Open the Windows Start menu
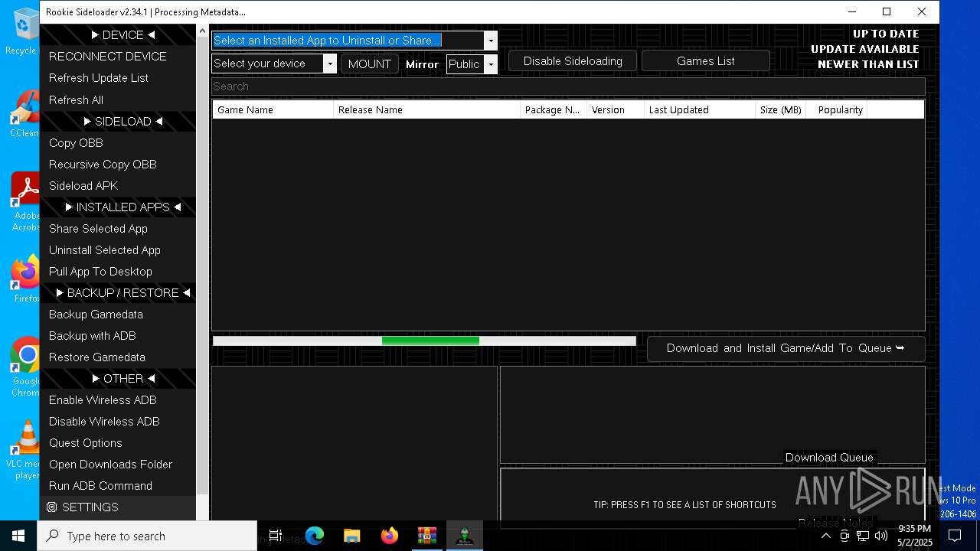Viewport: 980px width, 551px height. coord(18,536)
